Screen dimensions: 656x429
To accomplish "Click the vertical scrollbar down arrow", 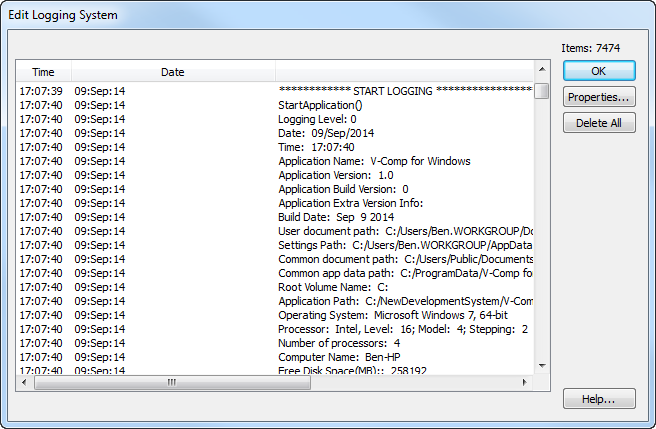I will pos(541,366).
